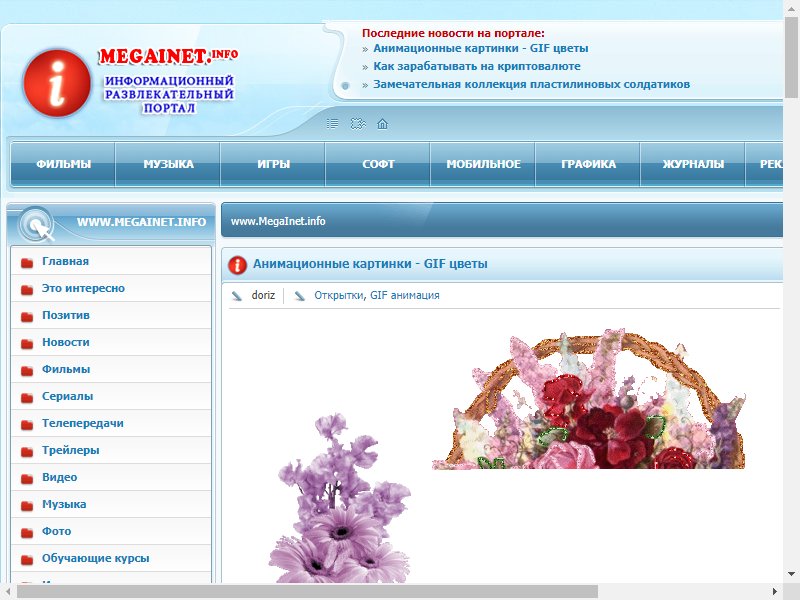Open the ФИЛЬМЫ navigation tab
Viewport: 800px width, 600px height.
63,164
